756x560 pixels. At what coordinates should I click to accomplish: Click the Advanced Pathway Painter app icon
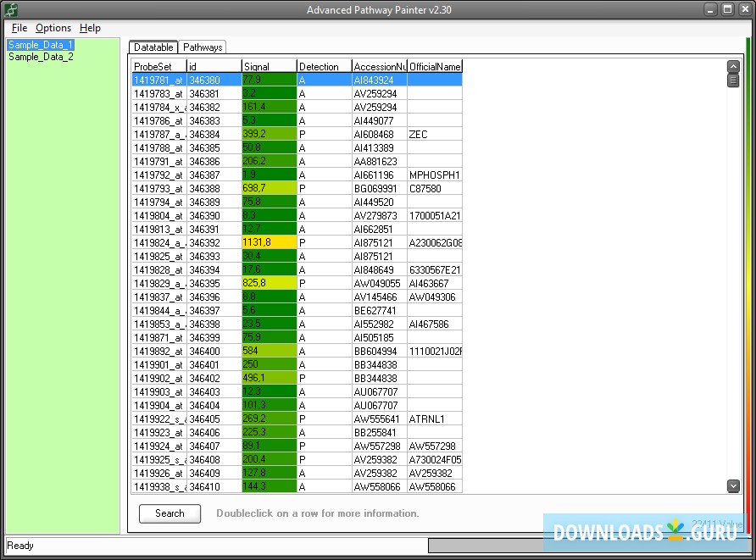11,9
